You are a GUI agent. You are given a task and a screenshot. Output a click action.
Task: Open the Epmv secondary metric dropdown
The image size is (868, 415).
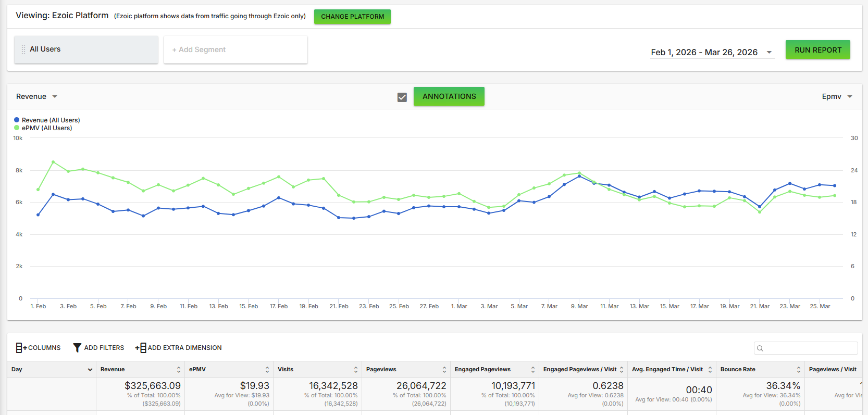(x=837, y=96)
